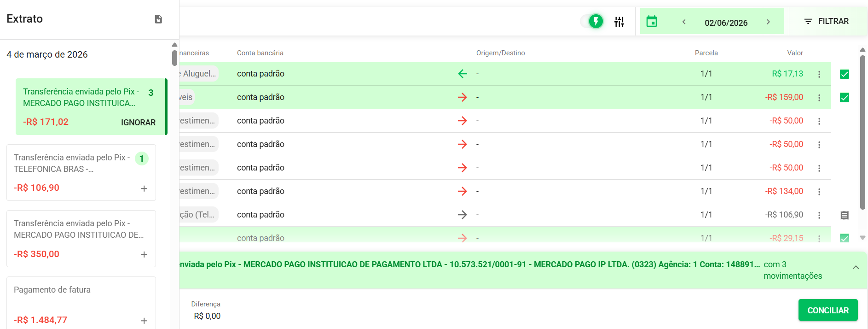868x329 pixels.
Task: Sort by Valor column header
Action: pos(795,53)
